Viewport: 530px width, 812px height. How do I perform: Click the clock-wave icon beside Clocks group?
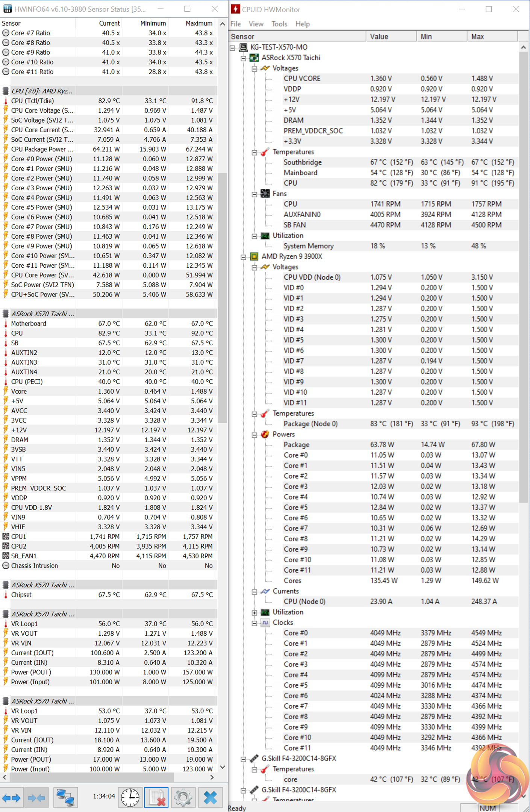[265, 623]
